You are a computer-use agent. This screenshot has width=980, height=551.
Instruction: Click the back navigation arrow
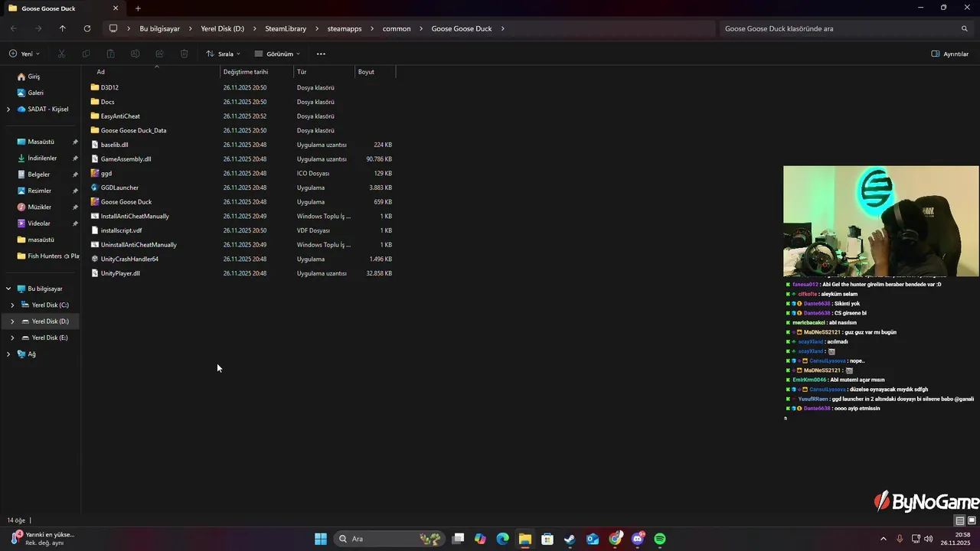coord(14,28)
